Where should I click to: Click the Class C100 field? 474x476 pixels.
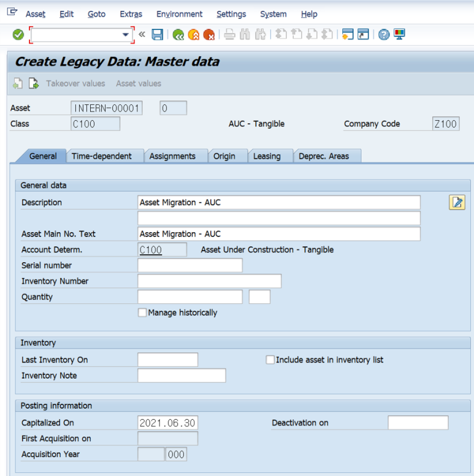pyautogui.click(x=96, y=124)
